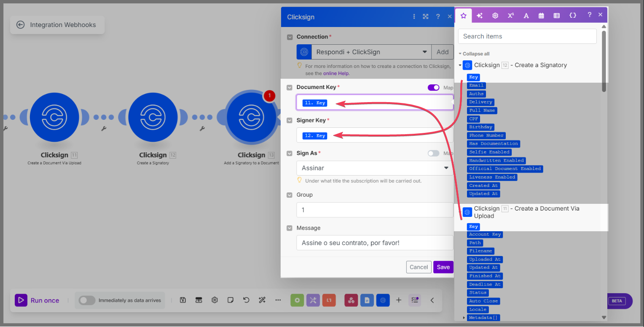Click the BETA badge button

tap(617, 301)
